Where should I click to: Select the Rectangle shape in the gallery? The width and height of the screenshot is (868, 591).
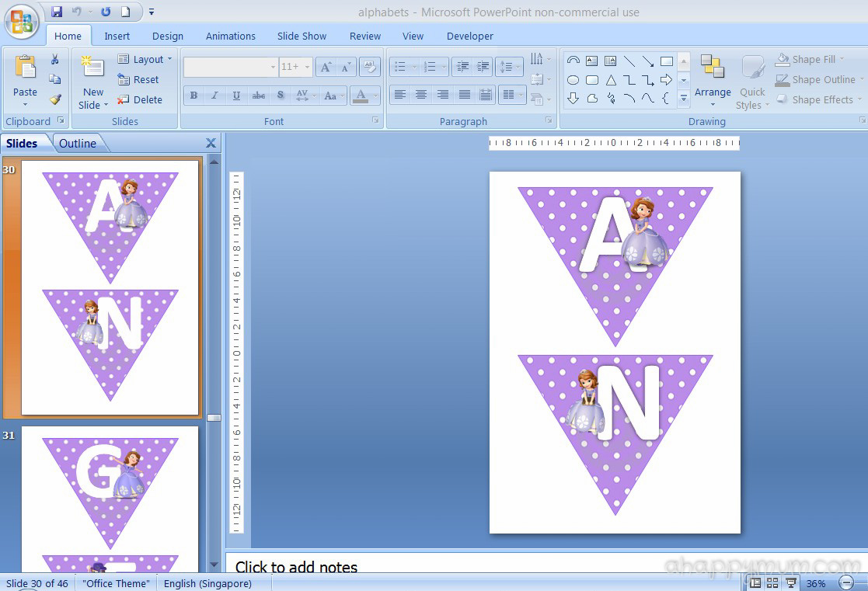667,61
